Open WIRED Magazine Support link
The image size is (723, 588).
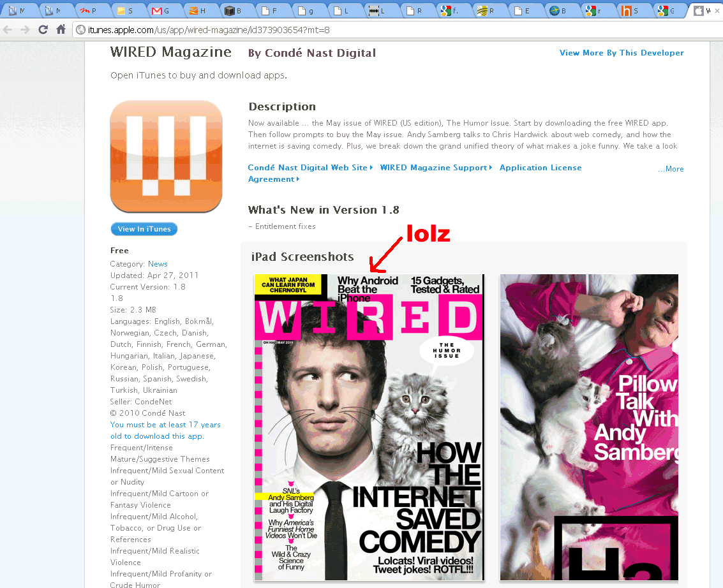point(436,168)
